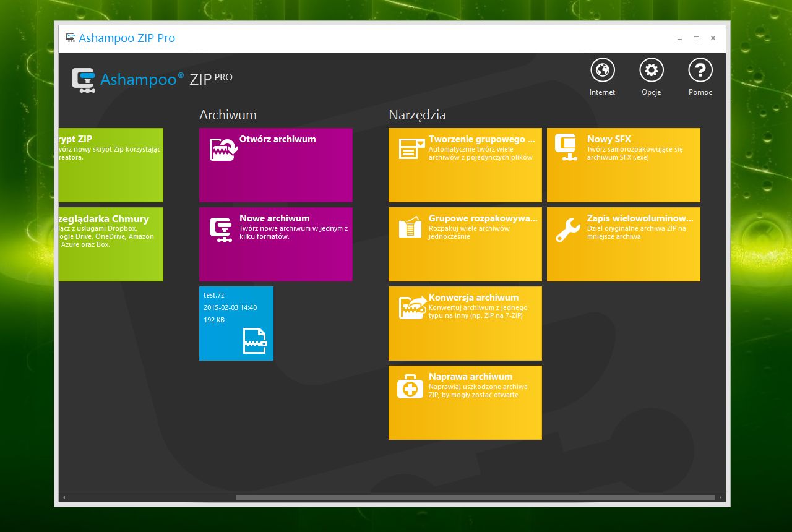Open the Zapis wielowoluminowy tile
792x532 pixels.
tap(624, 244)
